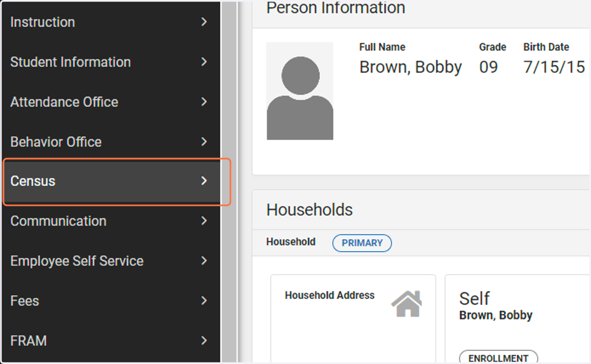Viewport: 591px width, 364px height.
Task: Click the Grade label
Action: [492, 47]
